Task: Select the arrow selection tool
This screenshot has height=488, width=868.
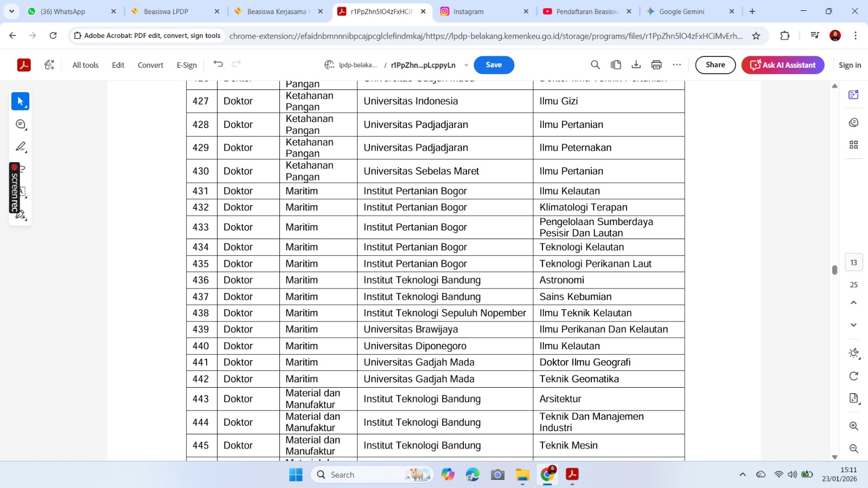Action: [x=21, y=101]
